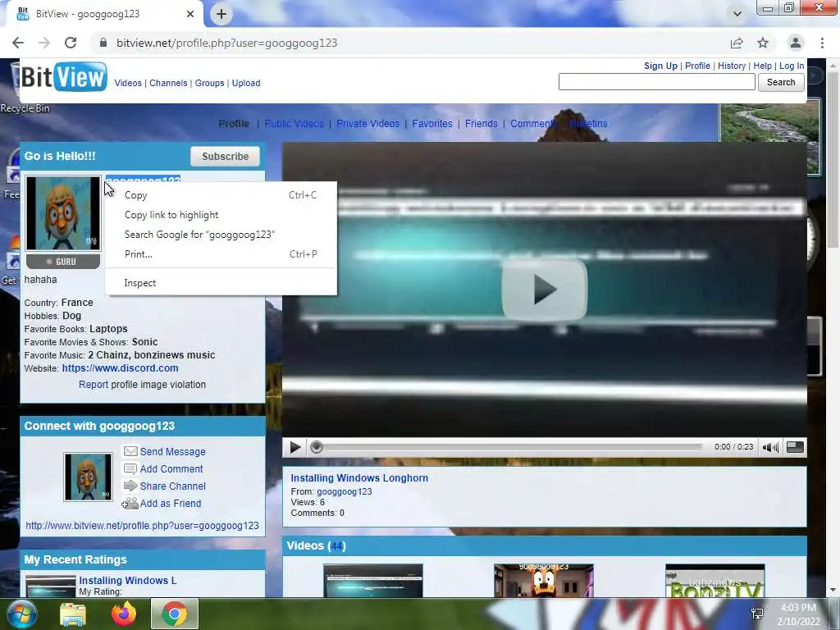Click the Subscribe button
The image size is (840, 630).
(x=225, y=157)
